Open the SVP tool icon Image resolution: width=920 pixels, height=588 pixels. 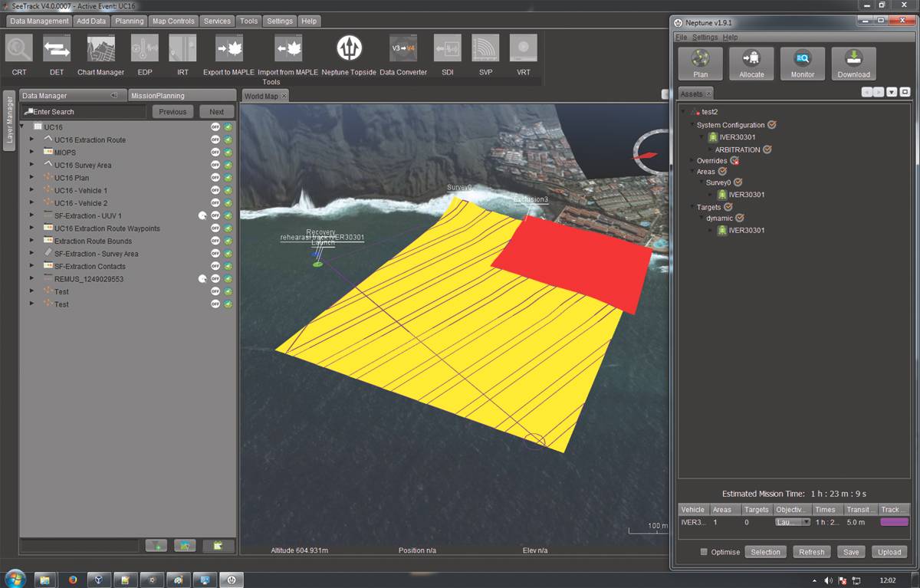tap(485, 48)
